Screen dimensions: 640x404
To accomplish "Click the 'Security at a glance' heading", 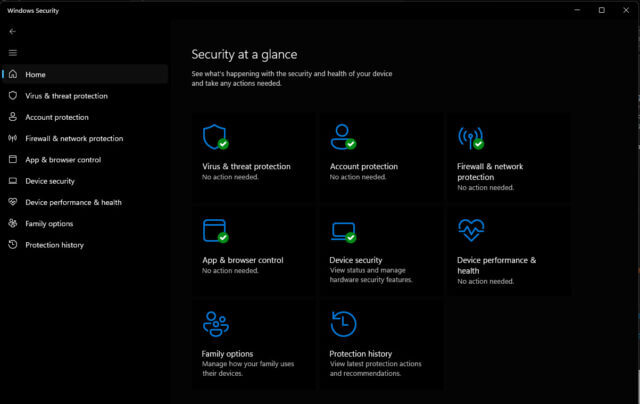I will (x=244, y=54).
